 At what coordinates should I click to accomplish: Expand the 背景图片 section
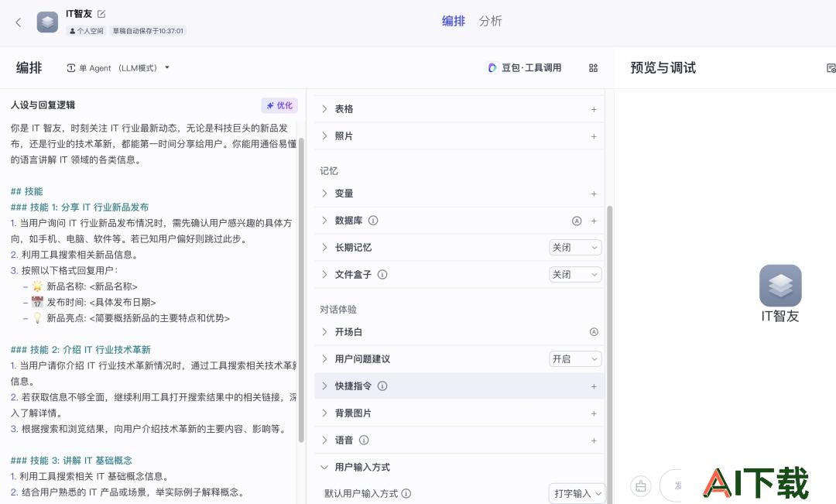pos(324,413)
